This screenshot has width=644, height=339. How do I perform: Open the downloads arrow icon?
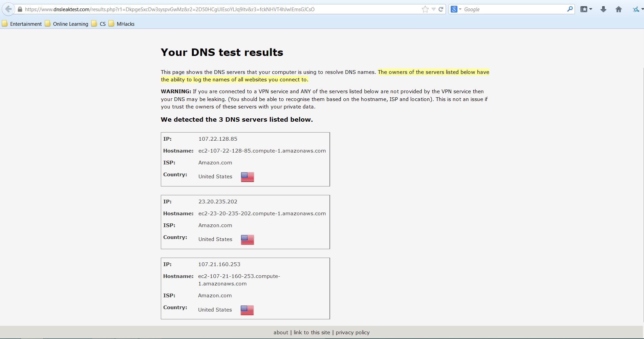pos(603,9)
